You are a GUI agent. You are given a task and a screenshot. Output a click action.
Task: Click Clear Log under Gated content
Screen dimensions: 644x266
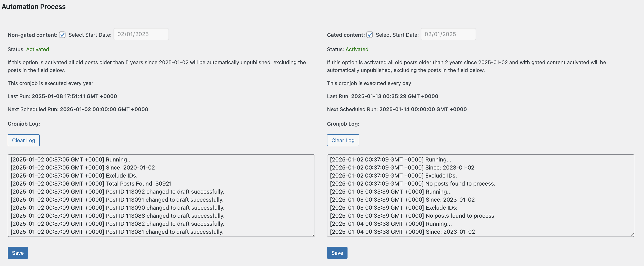[x=343, y=140]
